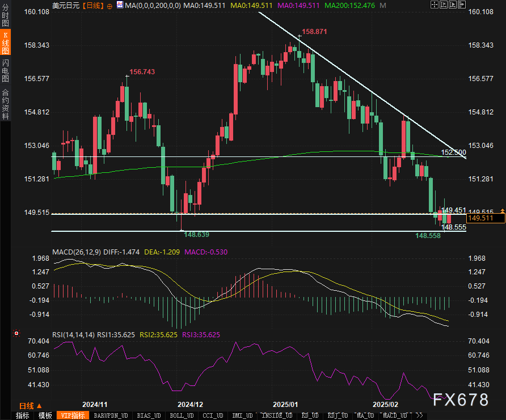This screenshot has width=506, height=420.
Task: Open the 模板 tab
Action: click(x=45, y=415)
